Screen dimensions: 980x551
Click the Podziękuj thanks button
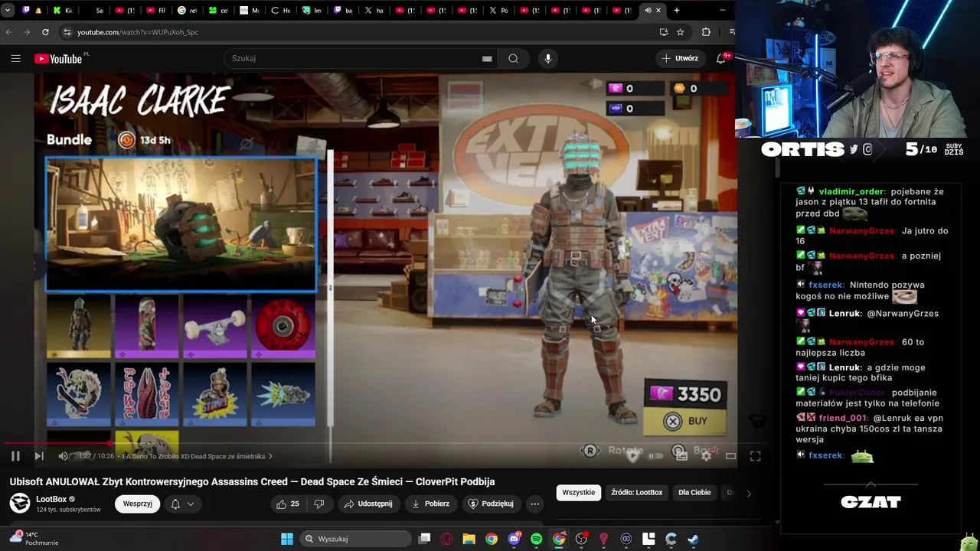(x=491, y=504)
